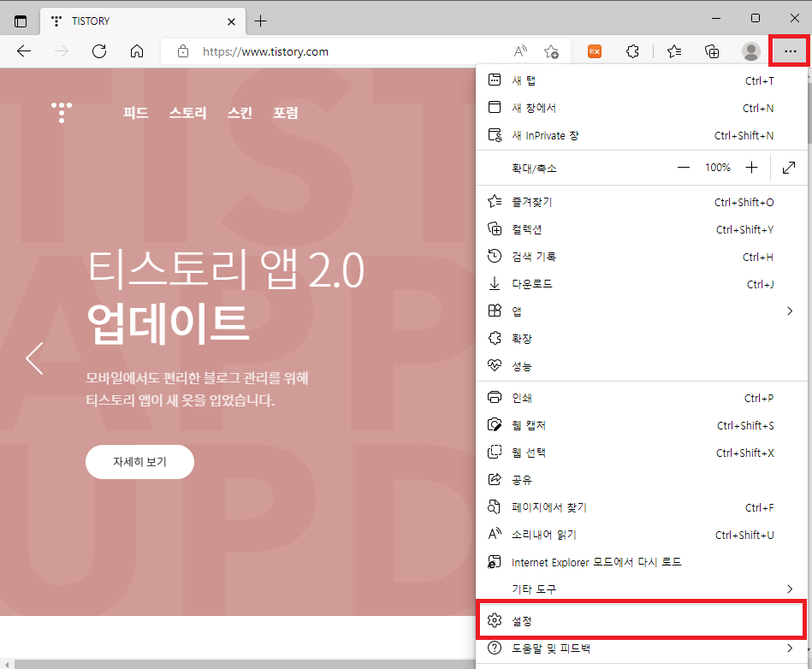Open the extensions puzzle icon in toolbar
The height and width of the screenshot is (669, 812).
pos(632,51)
